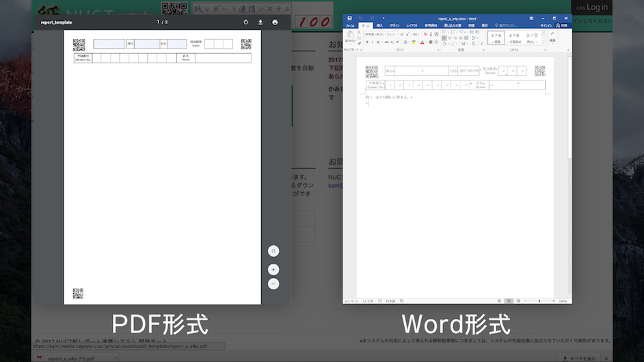Toggle Bold formatting
644x362 pixels.
tap(366, 42)
